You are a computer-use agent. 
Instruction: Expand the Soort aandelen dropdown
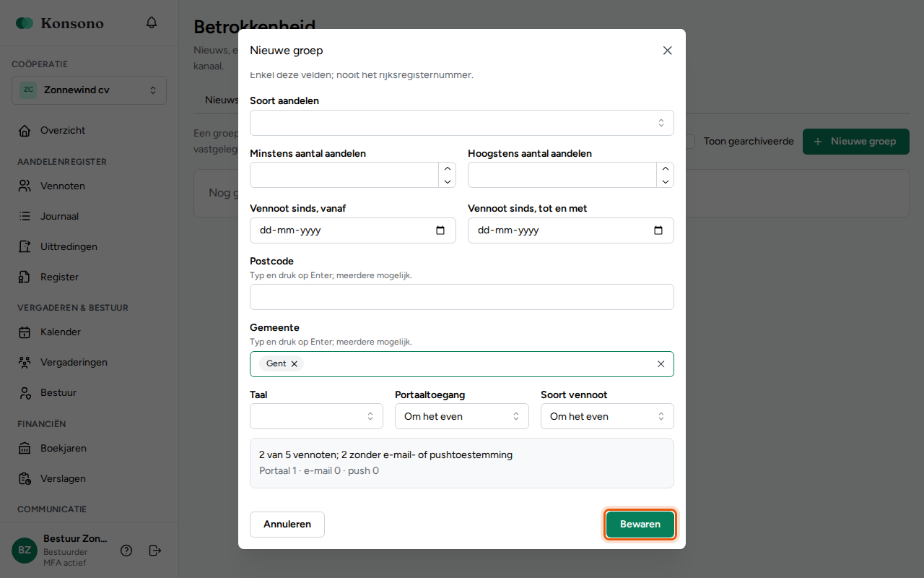462,123
